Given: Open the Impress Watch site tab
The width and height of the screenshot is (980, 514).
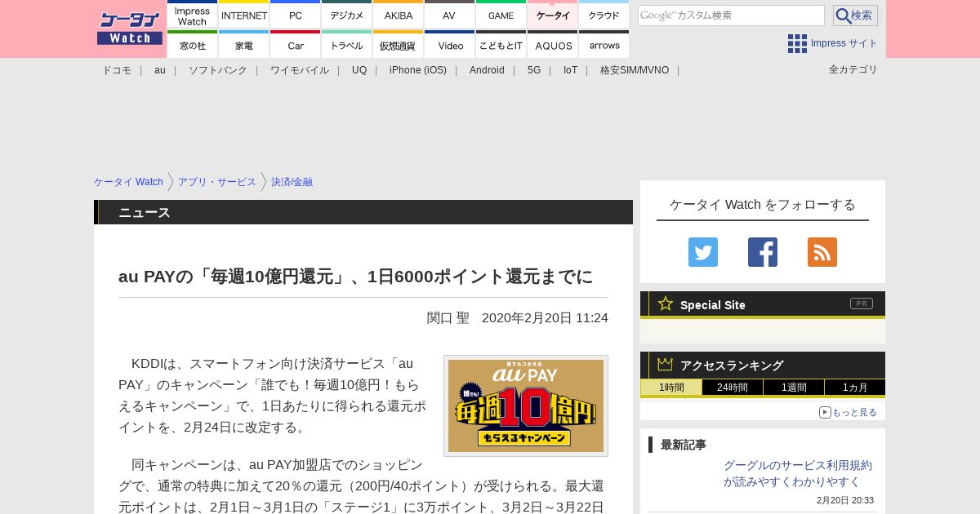Looking at the screenshot, I should 193,15.
